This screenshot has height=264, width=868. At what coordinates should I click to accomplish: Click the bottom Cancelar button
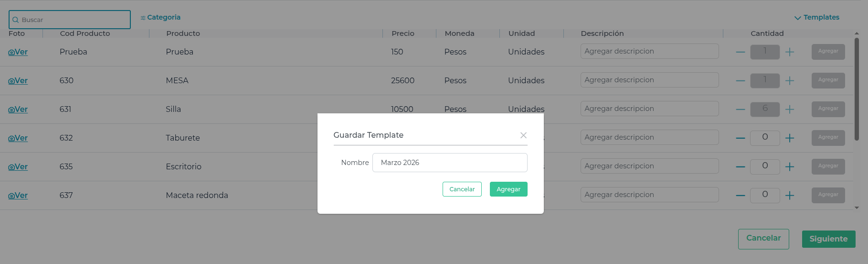coord(763,239)
